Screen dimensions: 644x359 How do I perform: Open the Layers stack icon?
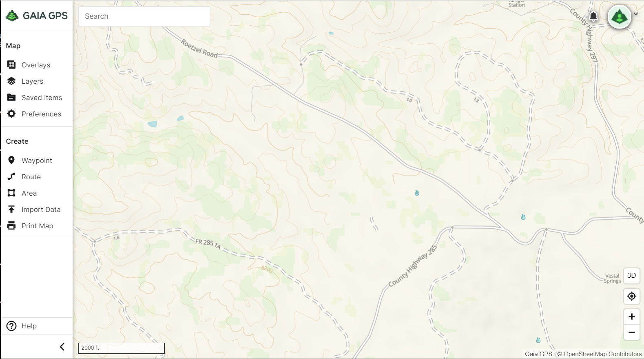pyautogui.click(x=11, y=81)
